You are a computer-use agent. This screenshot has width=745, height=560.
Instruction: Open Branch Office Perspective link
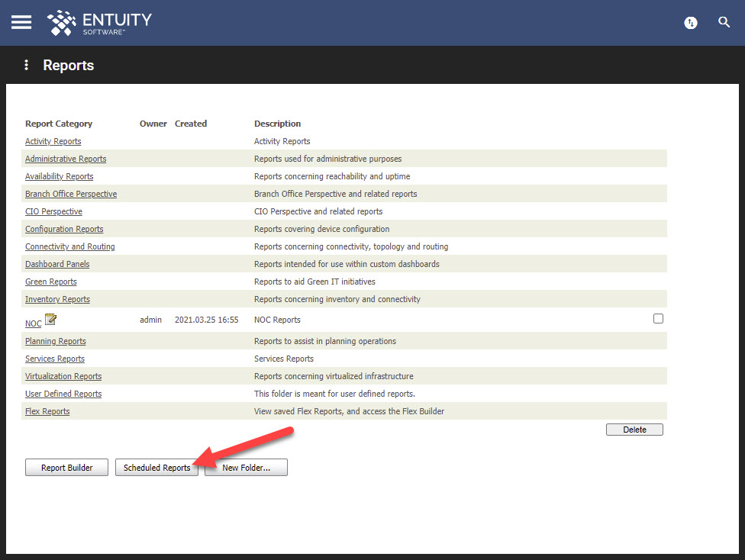point(71,194)
